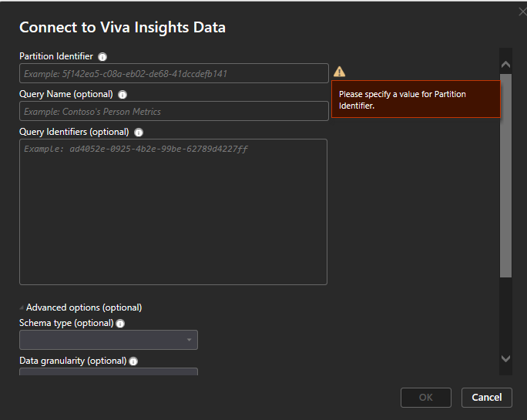Viewport: 527px width, 420px height.
Task: Click the scrollbar down arrow
Action: pos(505,358)
